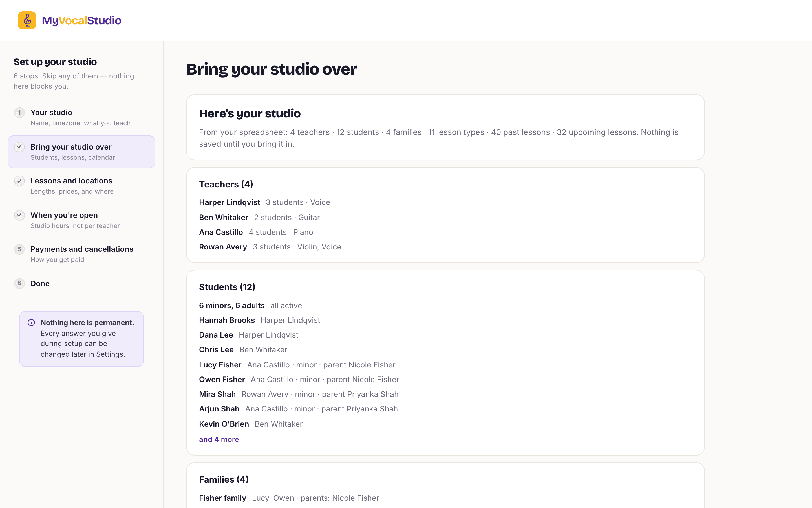Open the When you're open step
The height and width of the screenshot is (508, 812).
click(81, 220)
